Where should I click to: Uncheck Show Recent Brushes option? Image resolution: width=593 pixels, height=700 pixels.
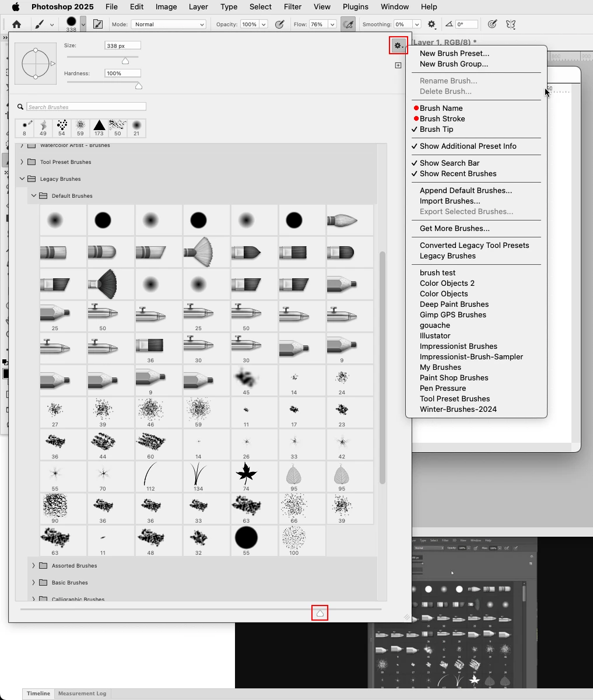click(458, 173)
